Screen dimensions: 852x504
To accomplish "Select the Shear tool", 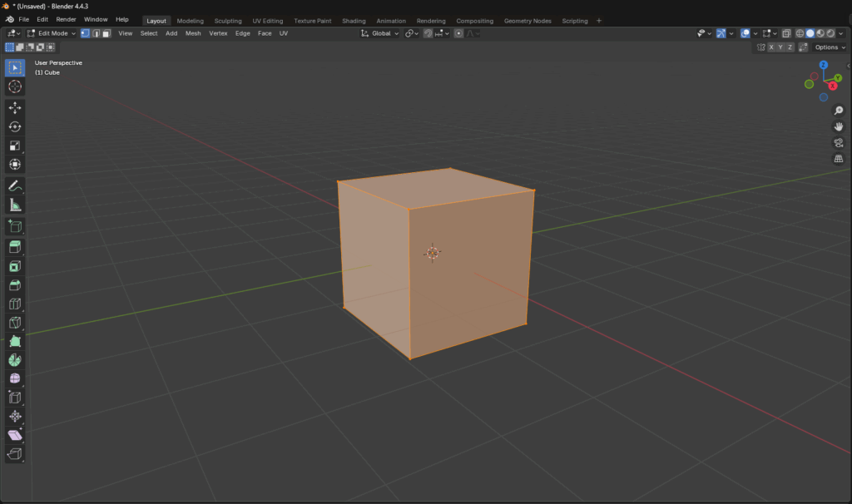I will (15, 435).
